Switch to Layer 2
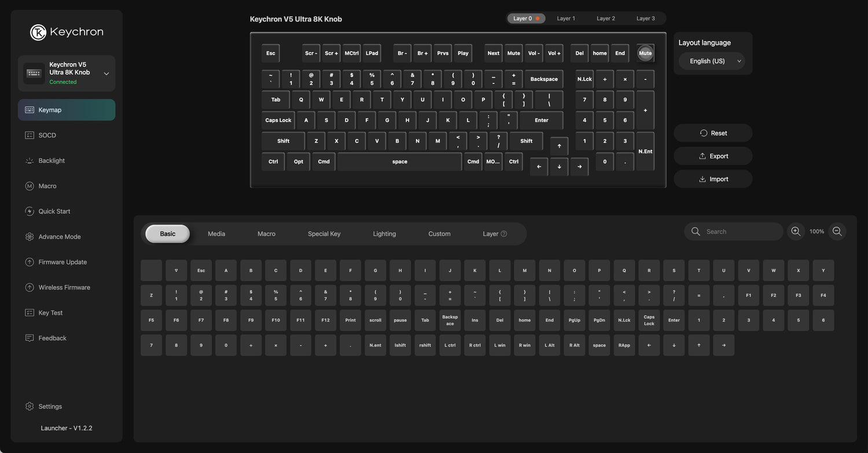This screenshot has height=453, width=868. tap(605, 19)
